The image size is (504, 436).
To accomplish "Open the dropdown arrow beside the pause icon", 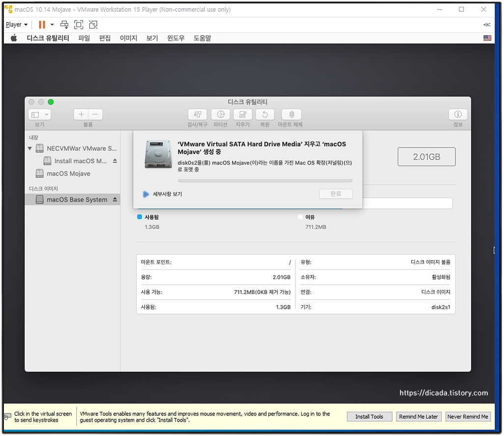I will click(52, 25).
